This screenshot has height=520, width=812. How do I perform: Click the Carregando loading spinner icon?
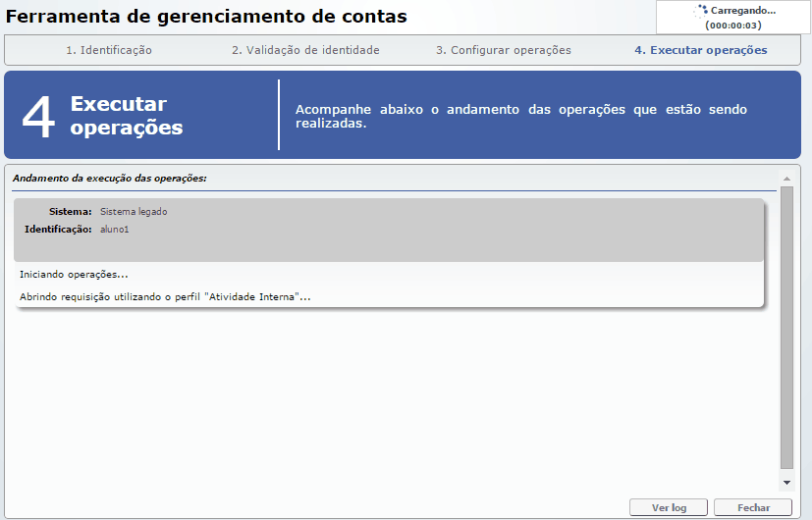[701, 11]
